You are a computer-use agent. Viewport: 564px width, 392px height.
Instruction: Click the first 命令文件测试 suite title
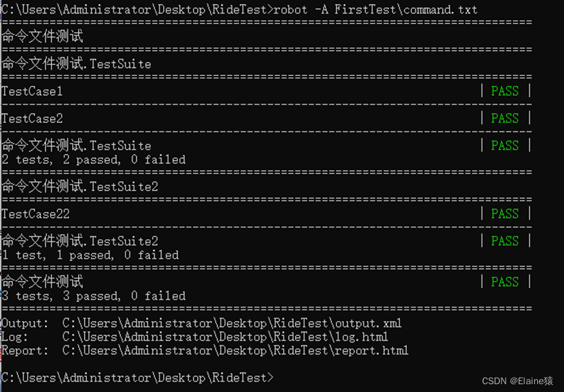coord(42,36)
